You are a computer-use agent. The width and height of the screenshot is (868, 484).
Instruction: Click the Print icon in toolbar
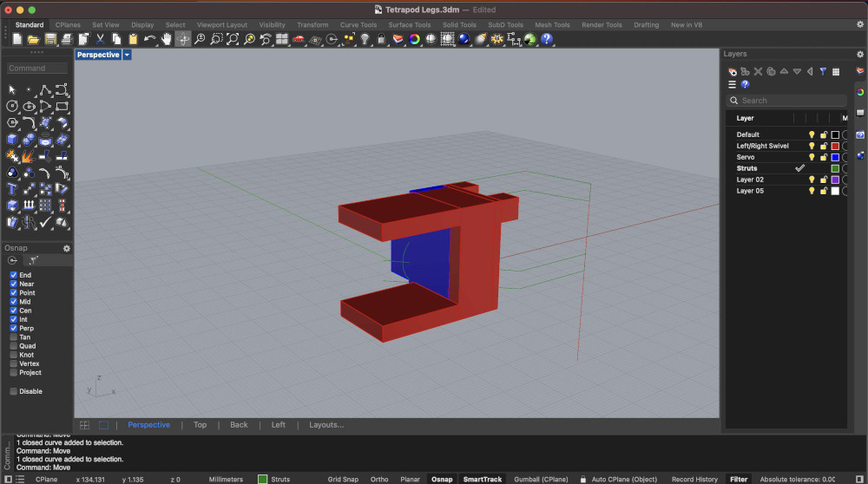coord(67,39)
